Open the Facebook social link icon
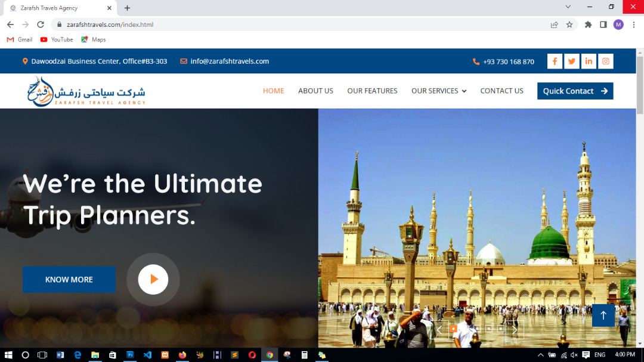This screenshot has height=362, width=644. (555, 61)
